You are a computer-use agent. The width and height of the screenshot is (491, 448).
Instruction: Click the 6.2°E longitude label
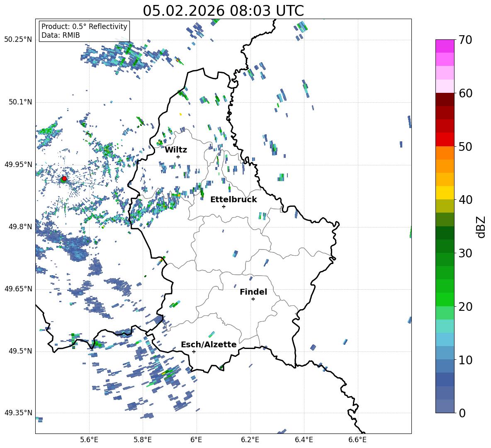250,440
